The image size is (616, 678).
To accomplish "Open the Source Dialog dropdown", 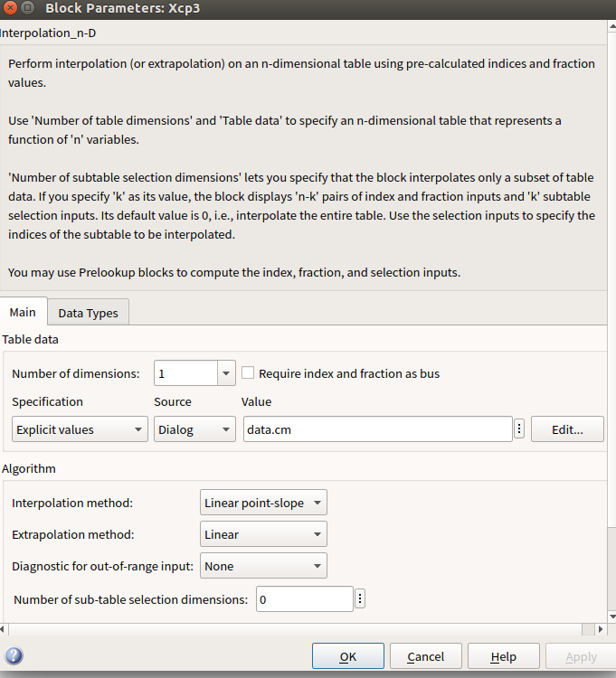I will coord(194,428).
